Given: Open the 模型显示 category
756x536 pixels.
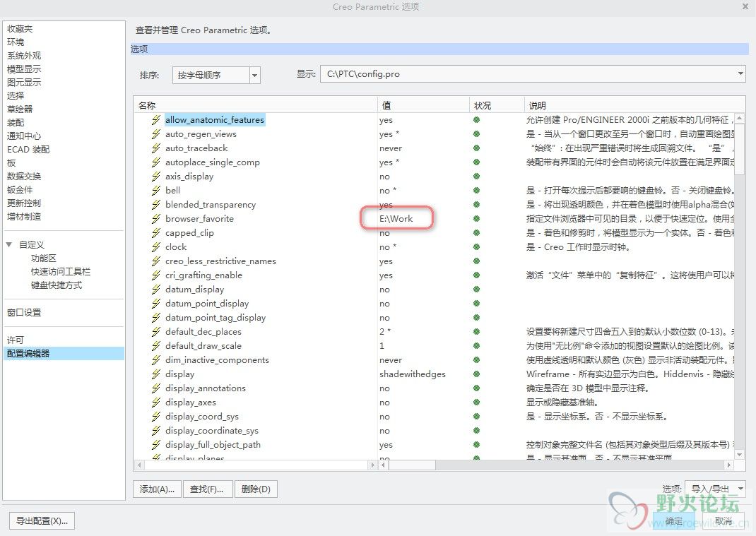Looking at the screenshot, I should (x=24, y=69).
